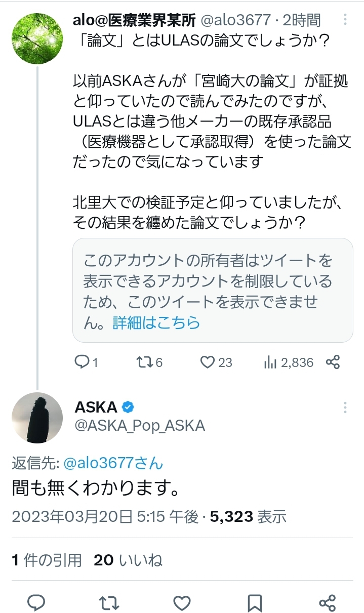This screenshot has height=613, width=364.
Task: View analytics showing 2,836 views
Action: [289, 362]
